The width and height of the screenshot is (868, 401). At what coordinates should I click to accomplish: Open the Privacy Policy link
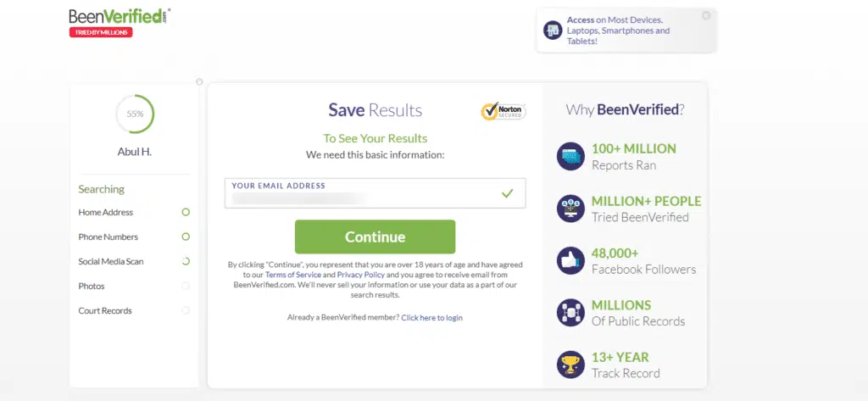[x=361, y=275]
